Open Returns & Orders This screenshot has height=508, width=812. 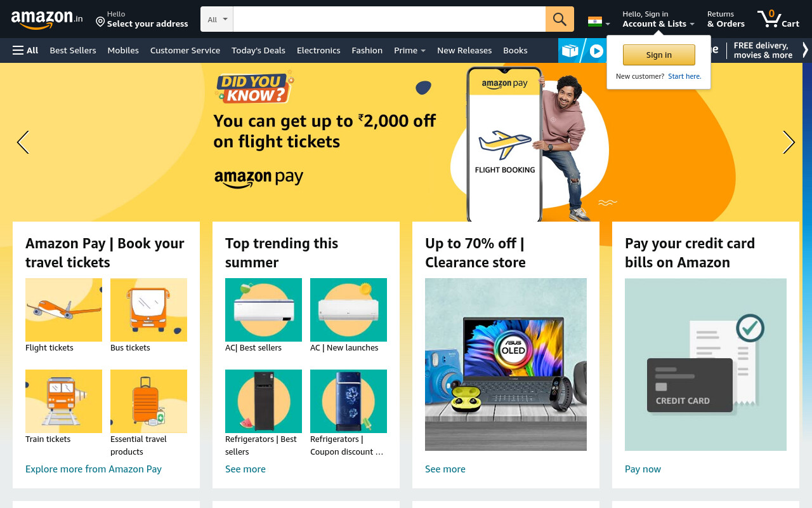tap(726, 19)
